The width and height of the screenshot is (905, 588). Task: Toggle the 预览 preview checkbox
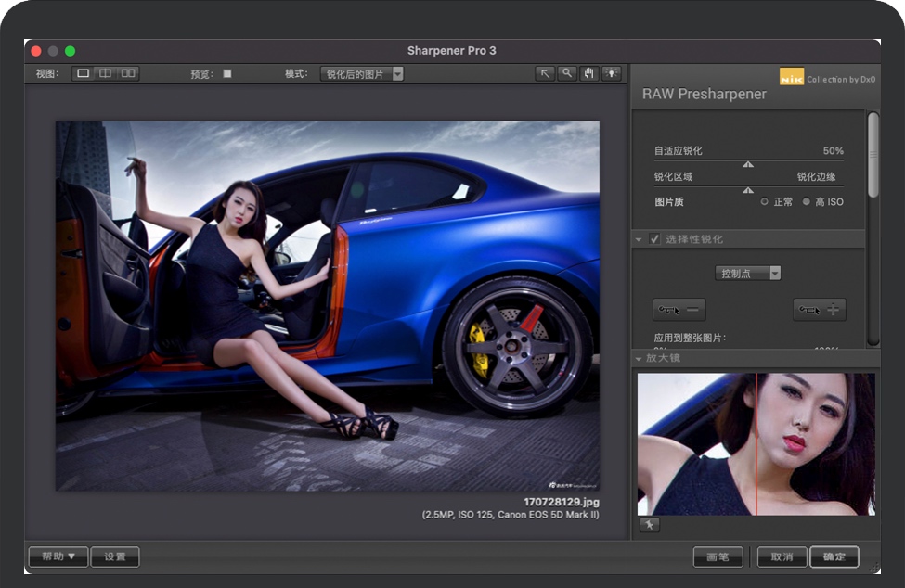tap(227, 74)
